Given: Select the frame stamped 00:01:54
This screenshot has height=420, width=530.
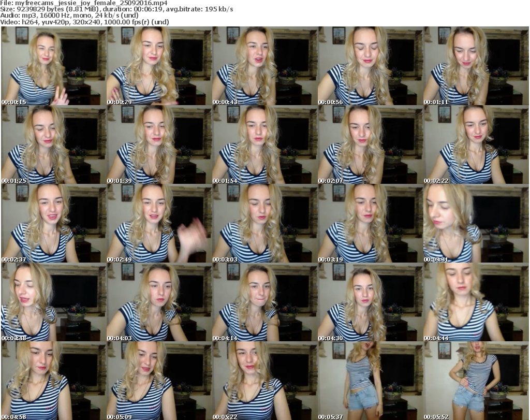Looking at the screenshot, I should (264, 144).
